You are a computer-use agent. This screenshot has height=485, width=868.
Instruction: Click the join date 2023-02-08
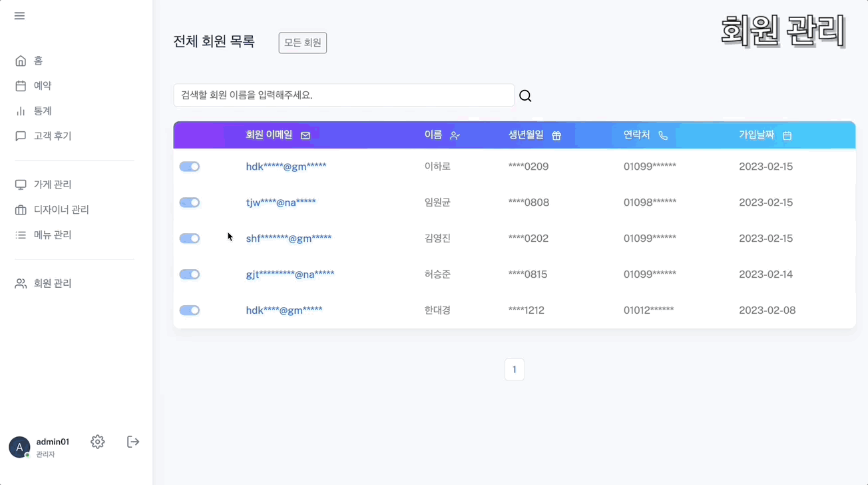tap(767, 310)
